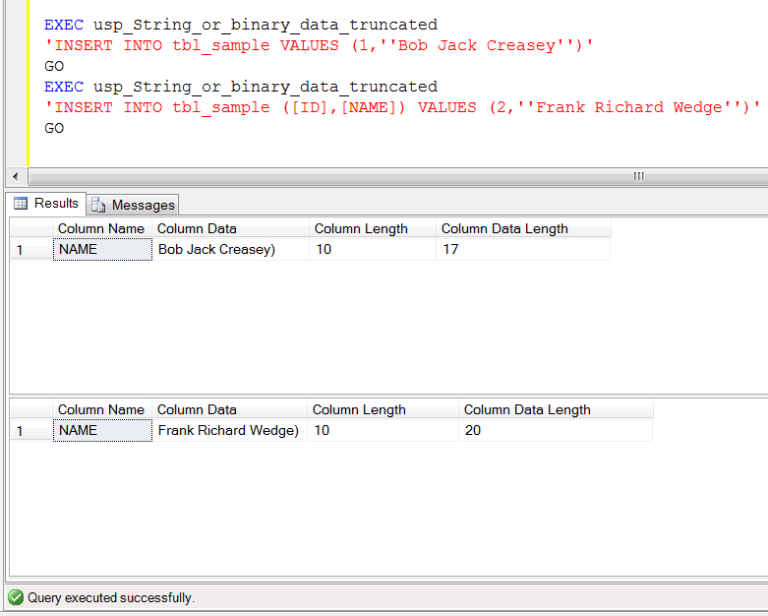The image size is (768, 616).
Task: Click the 'Frank Richard Wedge' INSERT statement line
Action: 402,107
